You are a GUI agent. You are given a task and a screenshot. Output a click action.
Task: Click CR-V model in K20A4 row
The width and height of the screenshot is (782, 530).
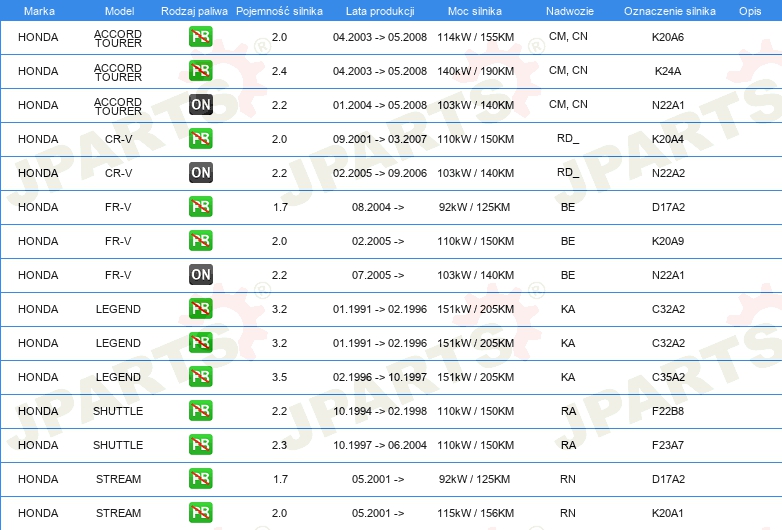[119, 139]
